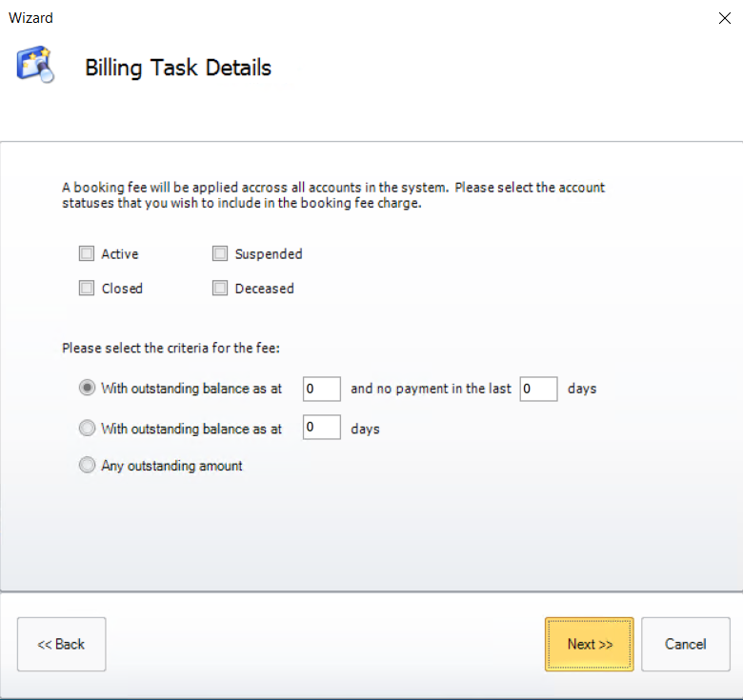This screenshot has width=743, height=700.
Task: Click the 'Please select the criteria for the fee' label
Action: click(171, 349)
